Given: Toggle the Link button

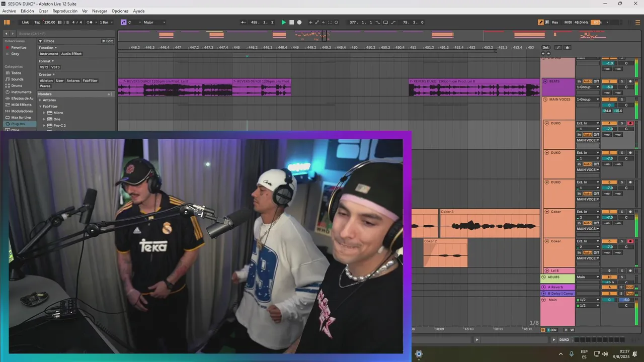Looking at the screenshot, I should (25, 22).
